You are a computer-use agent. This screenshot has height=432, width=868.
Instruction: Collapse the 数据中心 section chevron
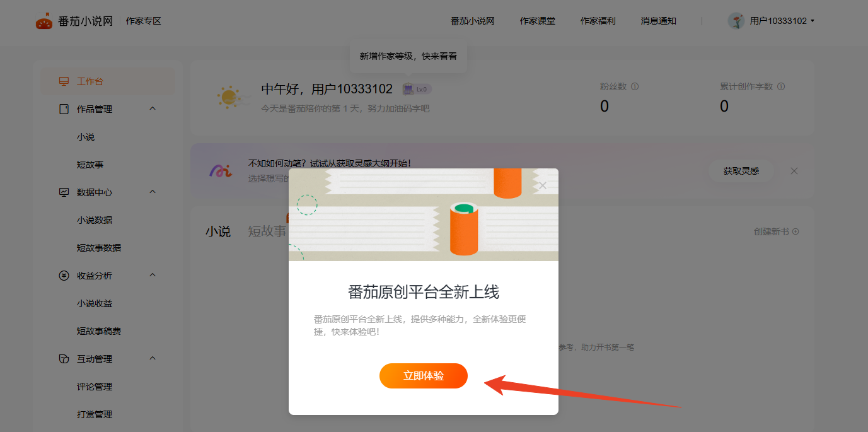153,192
